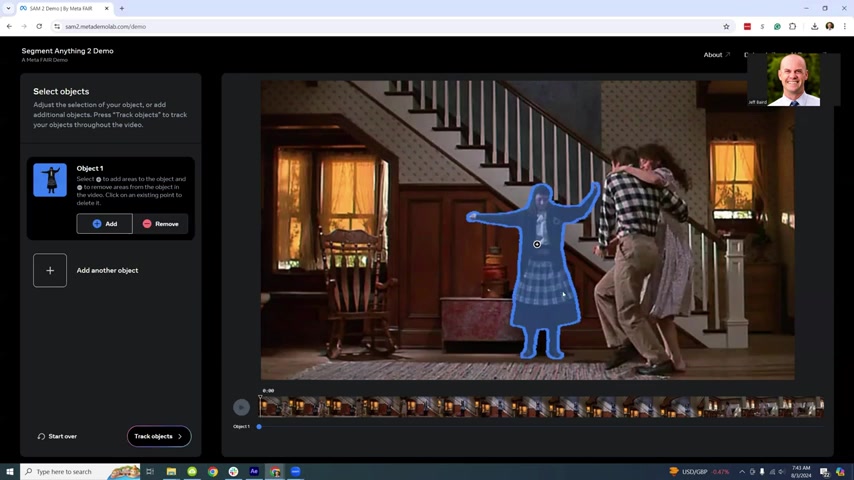Open the Chrome three-dot menu
The image size is (854, 480).
[845, 26]
